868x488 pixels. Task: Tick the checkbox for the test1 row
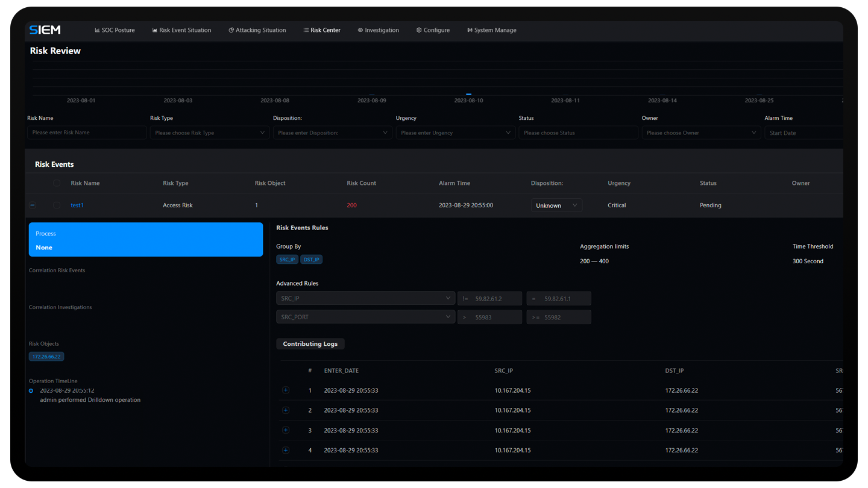[x=57, y=205]
